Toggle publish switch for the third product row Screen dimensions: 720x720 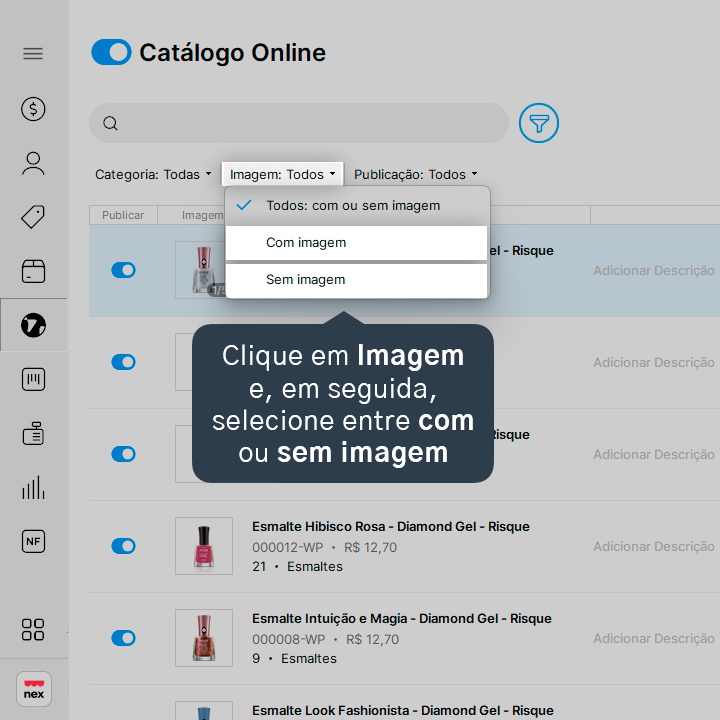(124, 454)
